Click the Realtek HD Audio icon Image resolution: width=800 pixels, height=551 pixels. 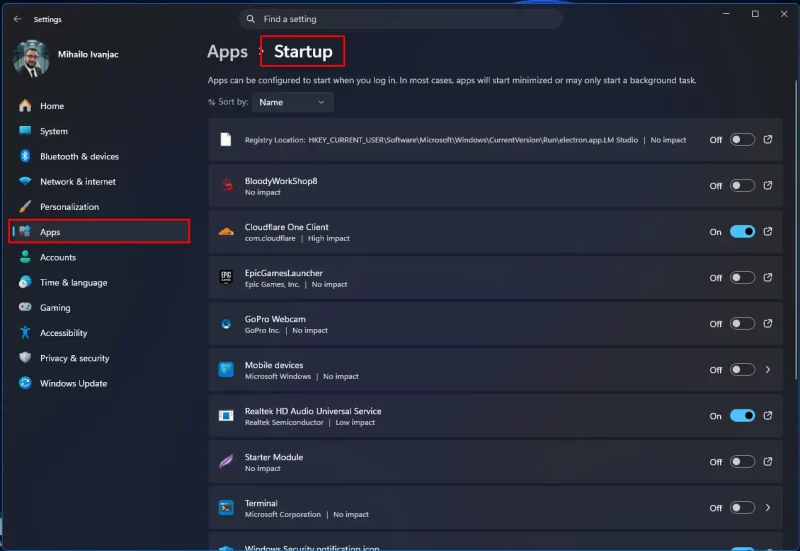tap(226, 416)
